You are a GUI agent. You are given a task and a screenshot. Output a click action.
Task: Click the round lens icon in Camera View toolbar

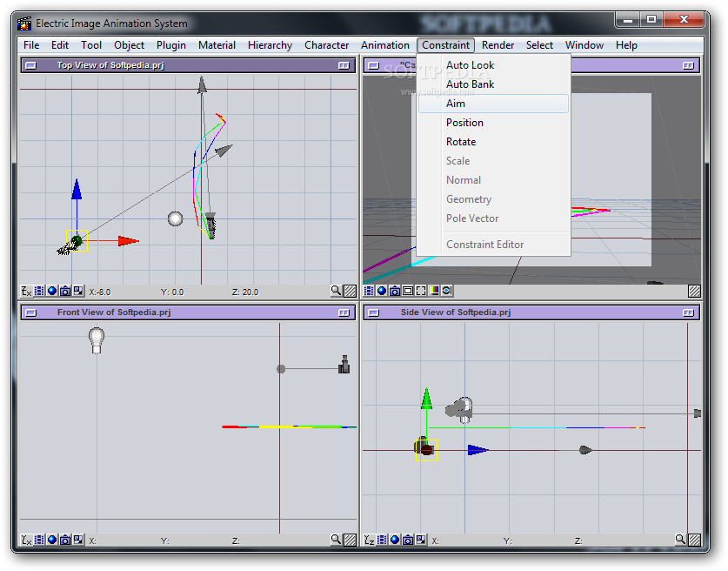click(447, 291)
